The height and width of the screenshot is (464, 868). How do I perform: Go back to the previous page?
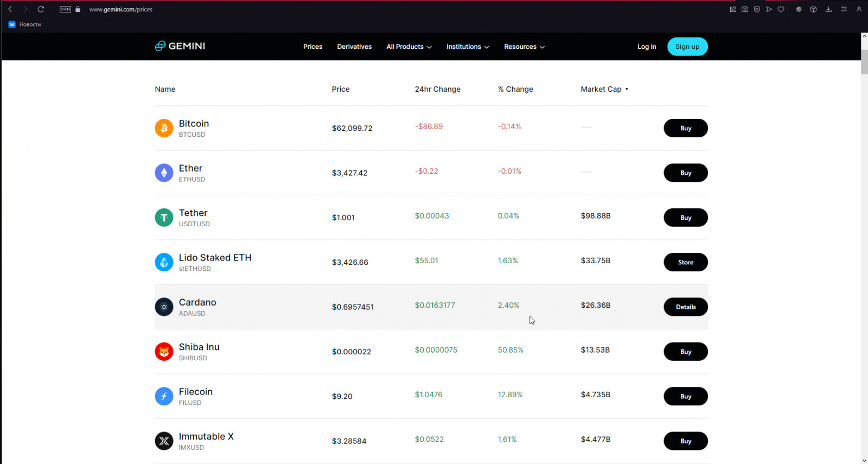10,9
